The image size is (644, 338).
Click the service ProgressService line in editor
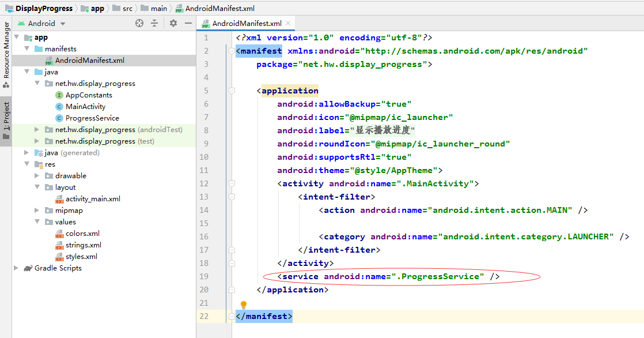[389, 276]
